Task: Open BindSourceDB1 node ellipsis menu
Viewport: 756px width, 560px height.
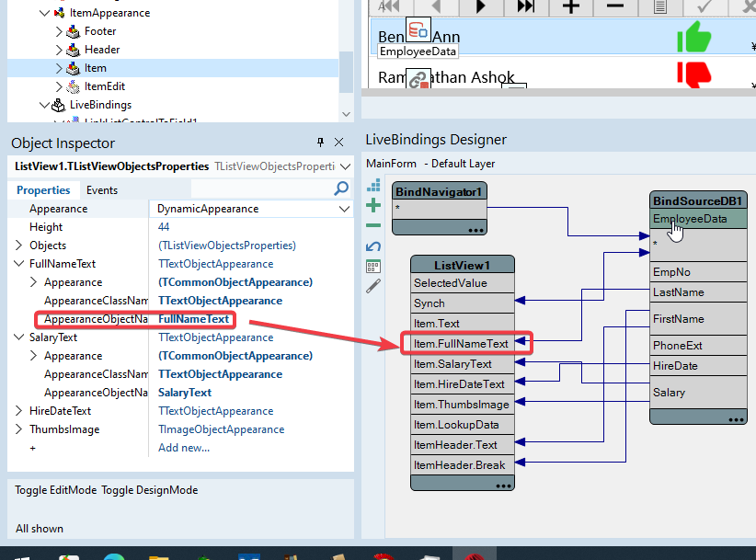Action: click(x=736, y=419)
